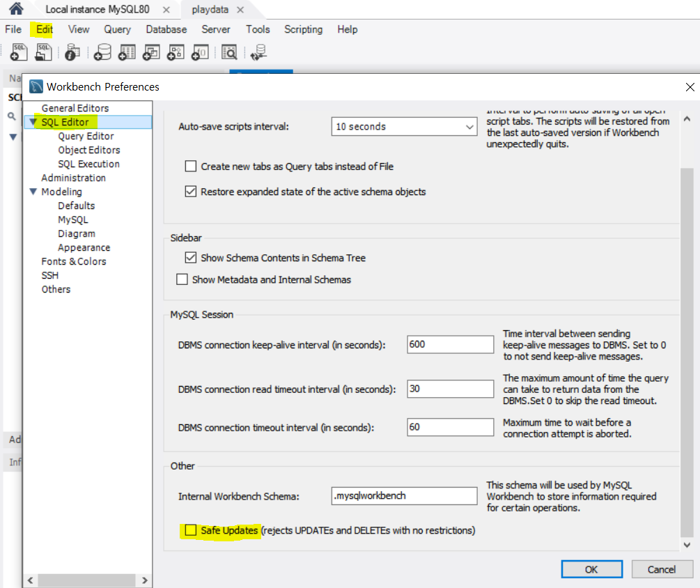Viewport: 700px width, 588px height.
Task: Select Object Editors preferences page
Action: coord(89,150)
